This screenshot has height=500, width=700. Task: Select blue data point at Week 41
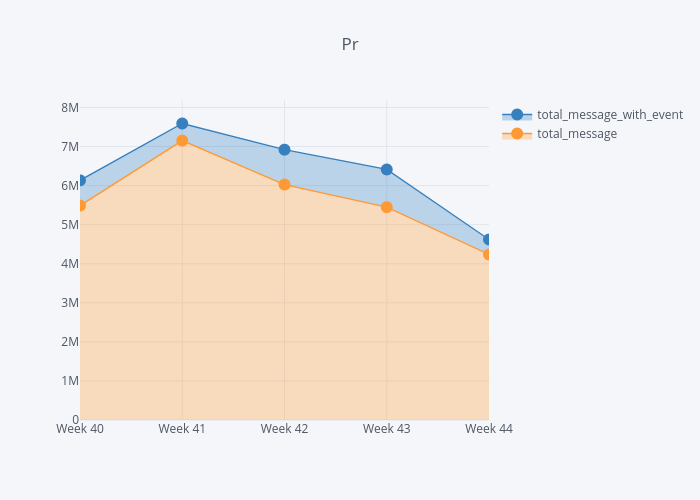pyautogui.click(x=182, y=124)
